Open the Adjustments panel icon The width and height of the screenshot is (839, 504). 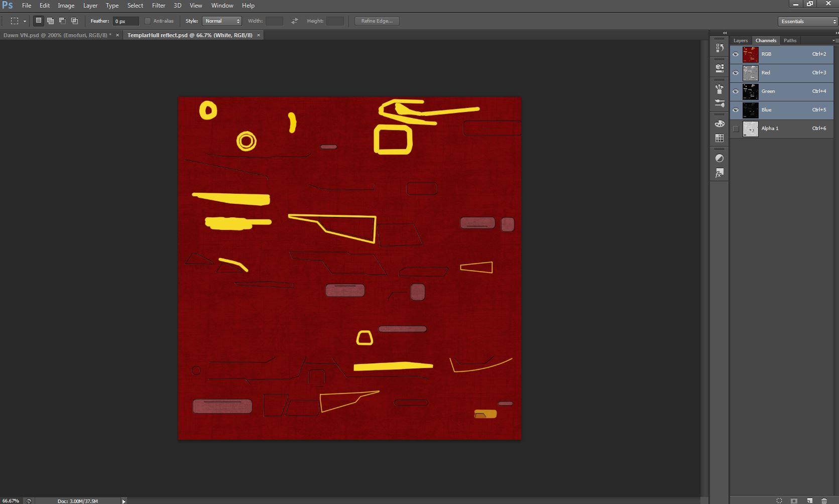click(720, 158)
